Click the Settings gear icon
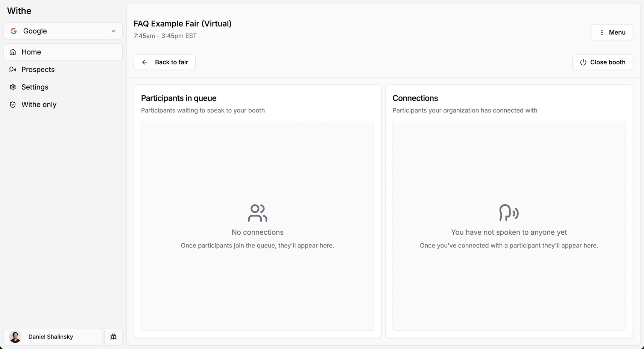 click(x=13, y=87)
